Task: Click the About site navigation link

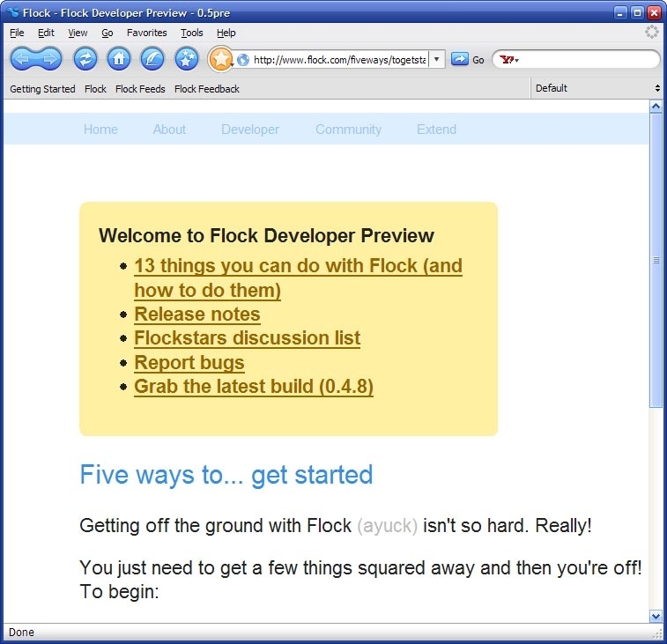Action: pos(169,130)
